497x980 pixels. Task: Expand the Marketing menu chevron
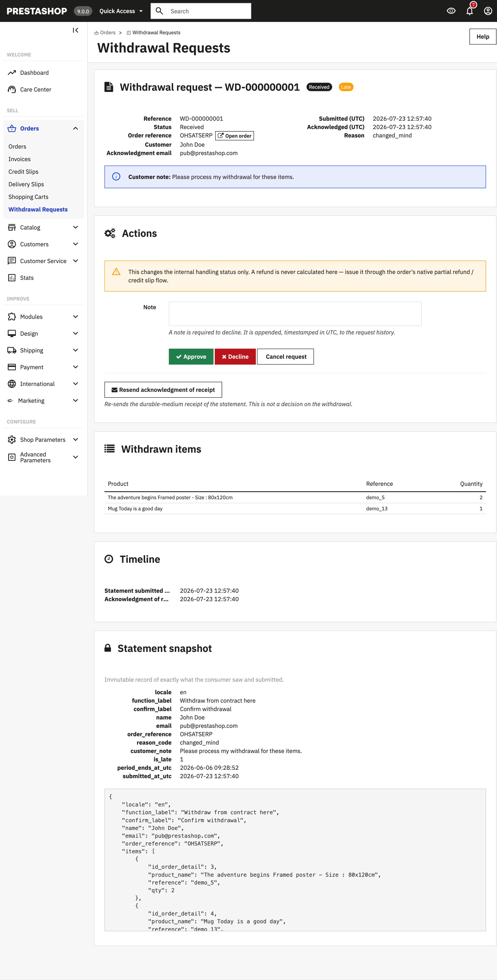click(x=75, y=401)
